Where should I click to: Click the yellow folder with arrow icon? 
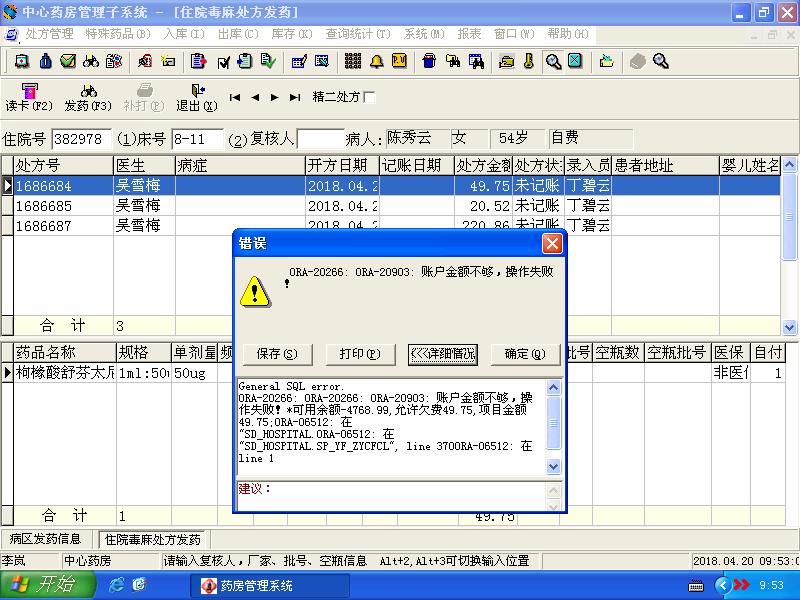tap(606, 61)
